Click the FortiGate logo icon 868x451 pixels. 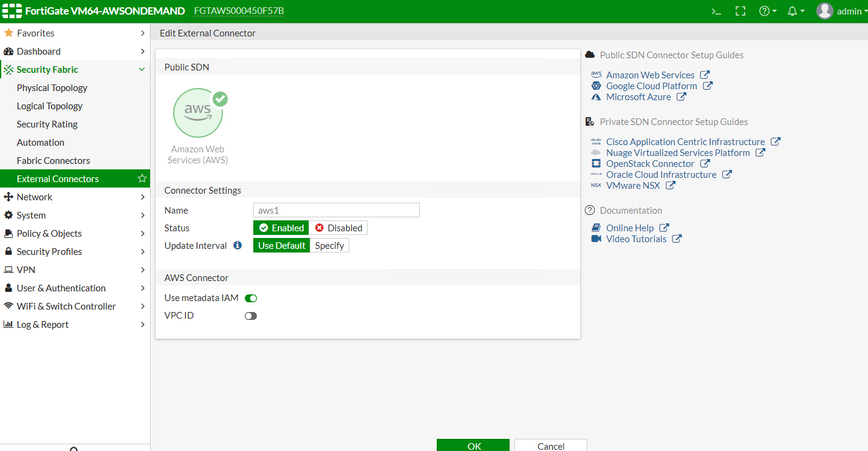(x=12, y=11)
